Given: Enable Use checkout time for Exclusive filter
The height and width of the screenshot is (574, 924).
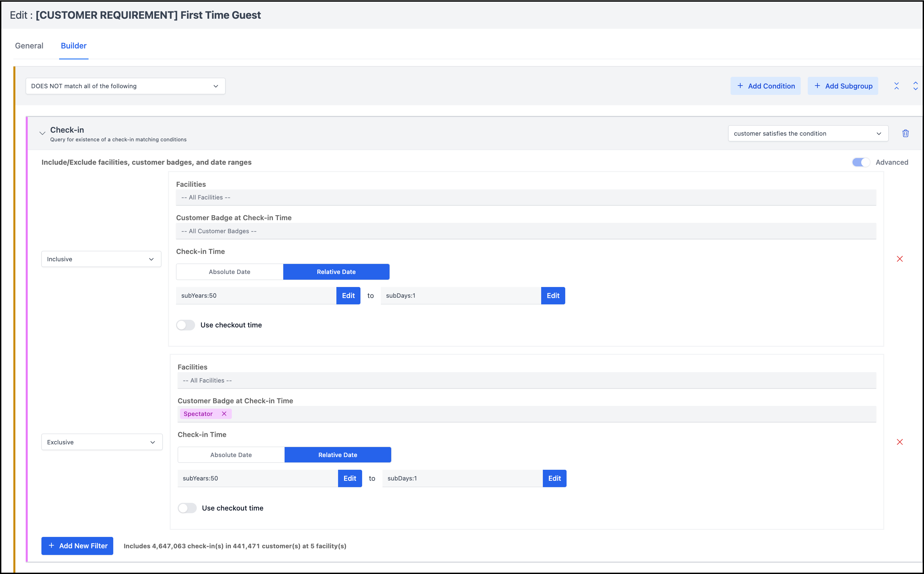Looking at the screenshot, I should point(187,508).
